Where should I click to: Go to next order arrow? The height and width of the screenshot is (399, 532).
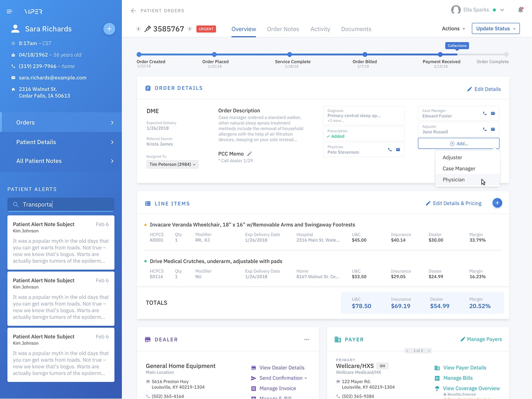coord(190,29)
